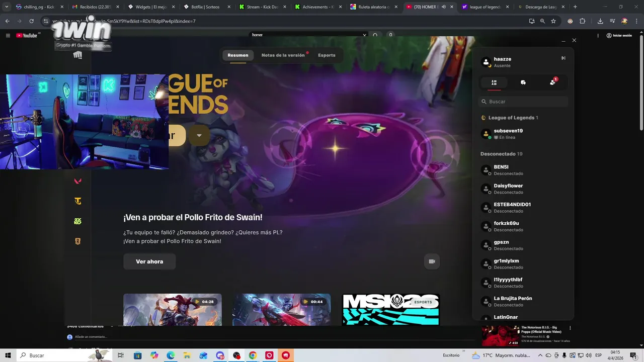This screenshot has height=362, width=644.
Task: Open friend requests icon with red badge
Action: click(553, 82)
